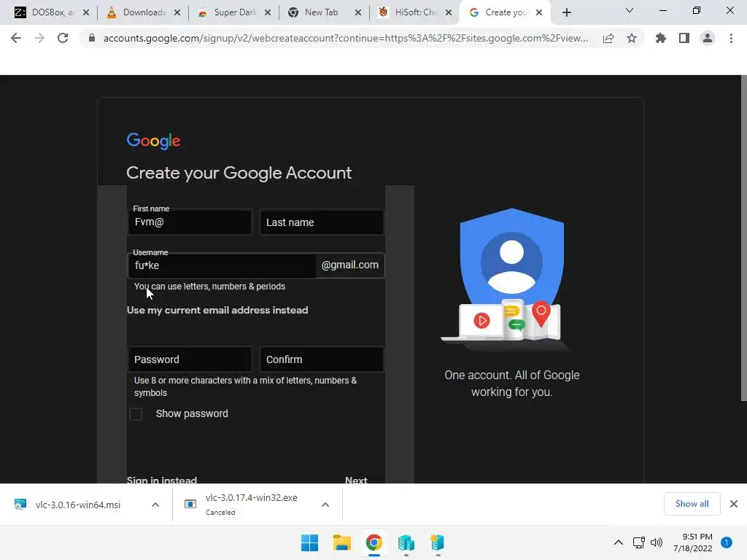747x560 pixels.
Task: Click the Username field
Action: [222, 265]
